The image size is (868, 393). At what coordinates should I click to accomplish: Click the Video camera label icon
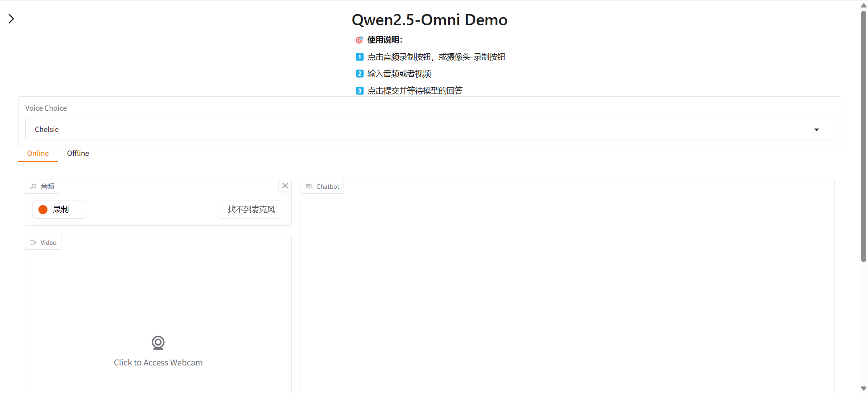tap(33, 243)
